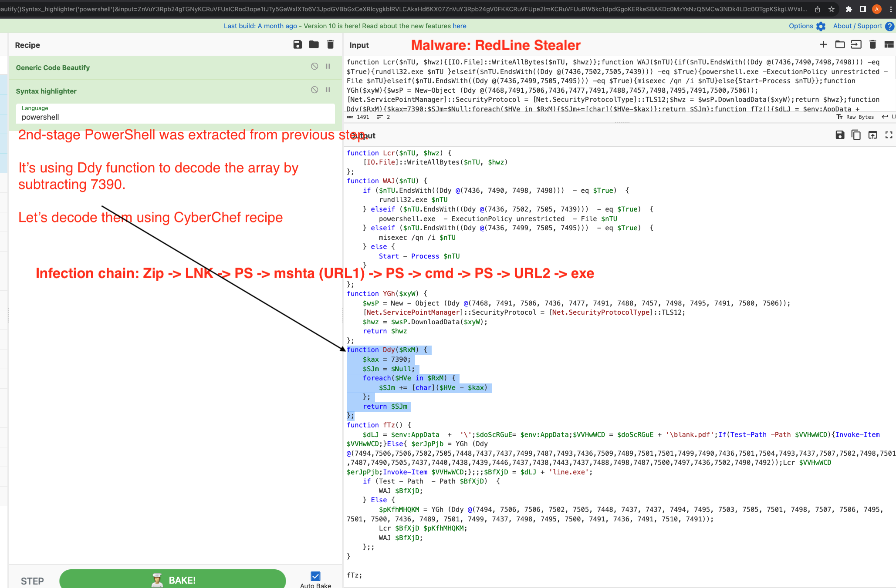Change input encoding from Raw Bytes
Screen dimensions: 896x588
855,117
